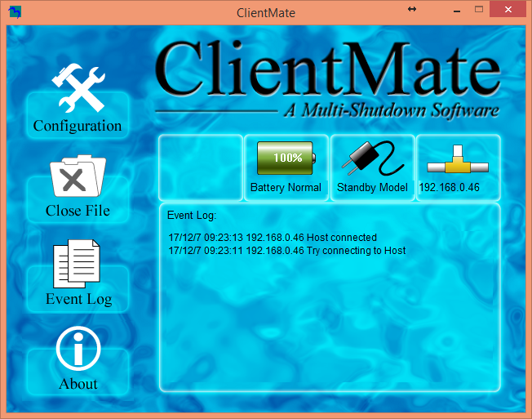Click the Battery Normal status text
Viewport: 532px width, 419px height.
[286, 187]
